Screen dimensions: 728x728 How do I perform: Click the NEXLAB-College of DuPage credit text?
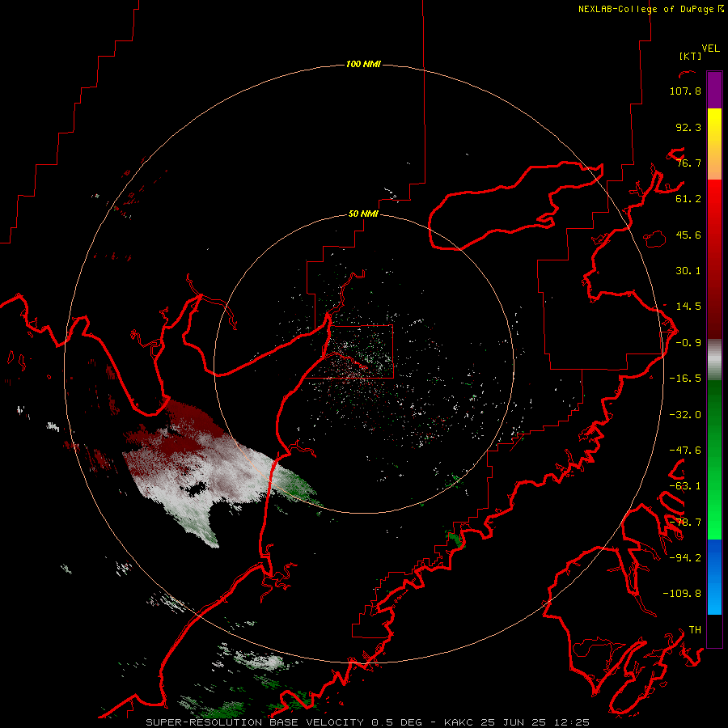pyautogui.click(x=651, y=9)
